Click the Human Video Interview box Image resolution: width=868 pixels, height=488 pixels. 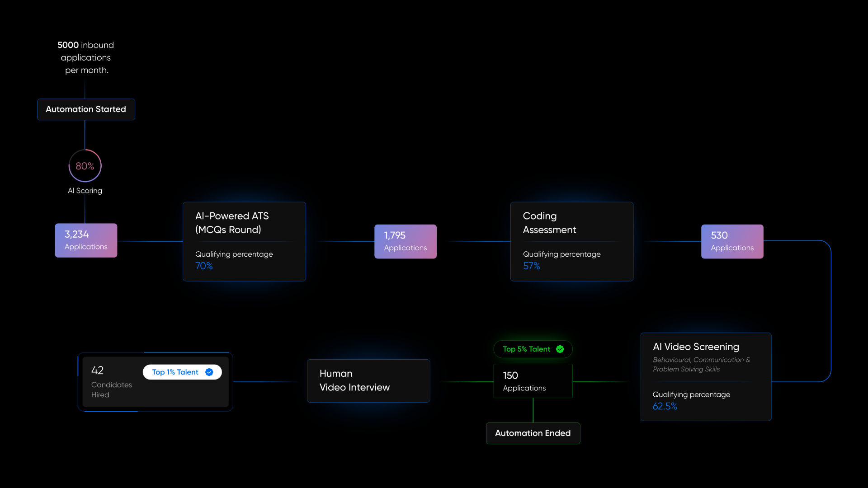pos(368,380)
